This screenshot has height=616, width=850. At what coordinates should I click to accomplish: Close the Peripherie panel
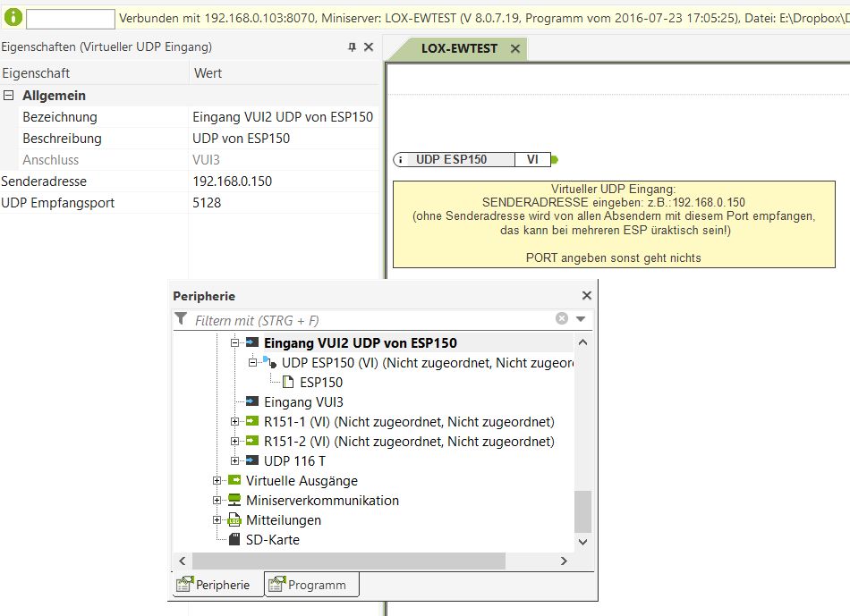pyautogui.click(x=587, y=295)
